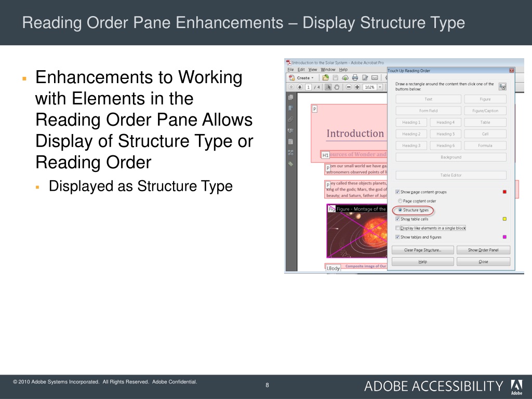Screen dimensions: 532x399
Task: Click red page content groups color swatch
Action: 504,192
